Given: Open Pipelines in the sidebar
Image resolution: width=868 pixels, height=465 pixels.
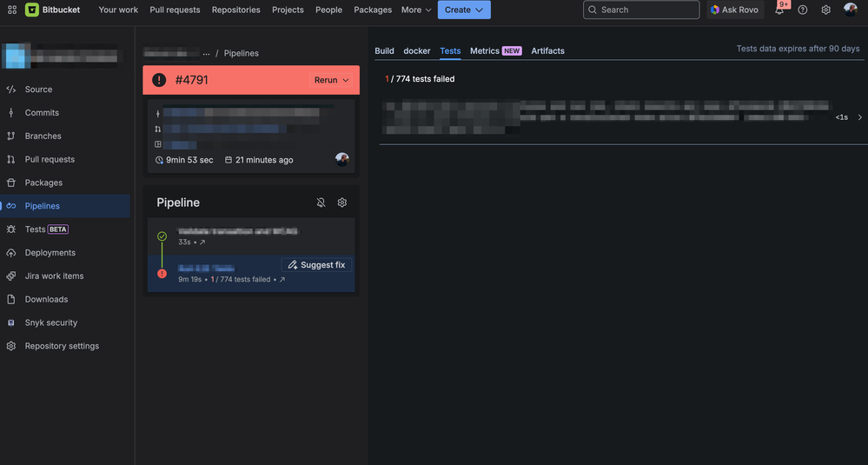Looking at the screenshot, I should (x=65, y=206).
